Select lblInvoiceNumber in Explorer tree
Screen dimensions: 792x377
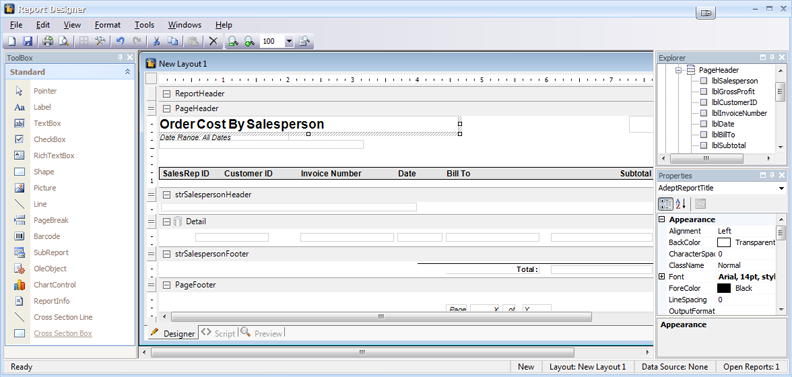(x=739, y=113)
